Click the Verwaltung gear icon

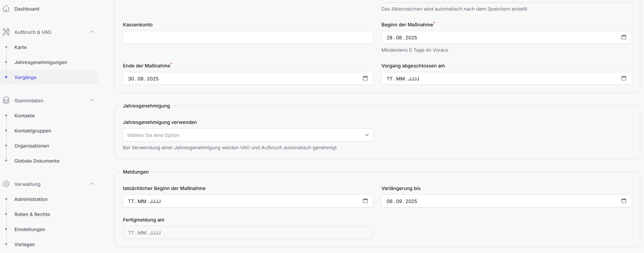[6, 184]
